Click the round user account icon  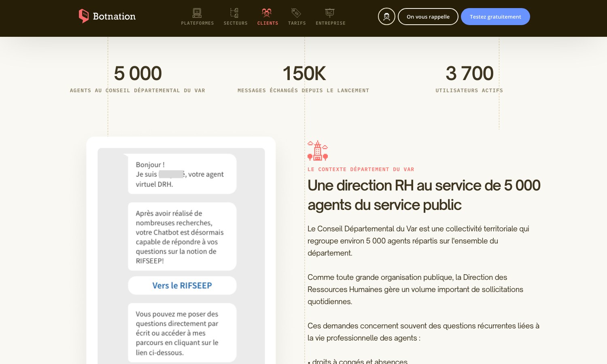point(386,17)
